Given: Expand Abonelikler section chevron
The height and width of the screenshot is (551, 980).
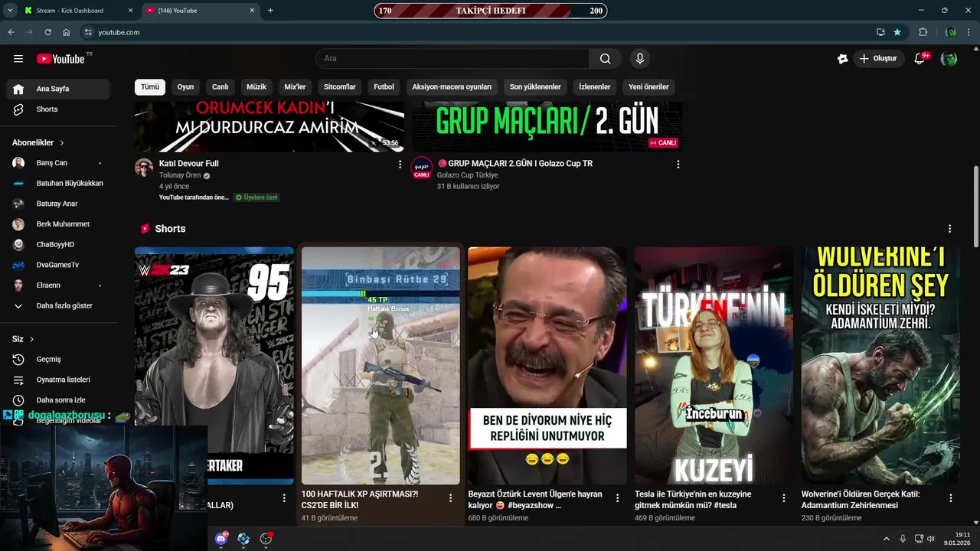Looking at the screenshot, I should tap(62, 143).
